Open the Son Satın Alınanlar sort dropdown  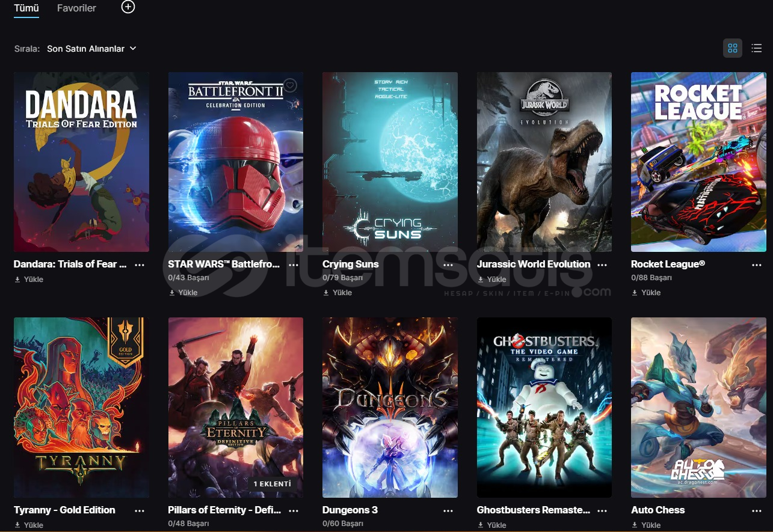point(91,49)
